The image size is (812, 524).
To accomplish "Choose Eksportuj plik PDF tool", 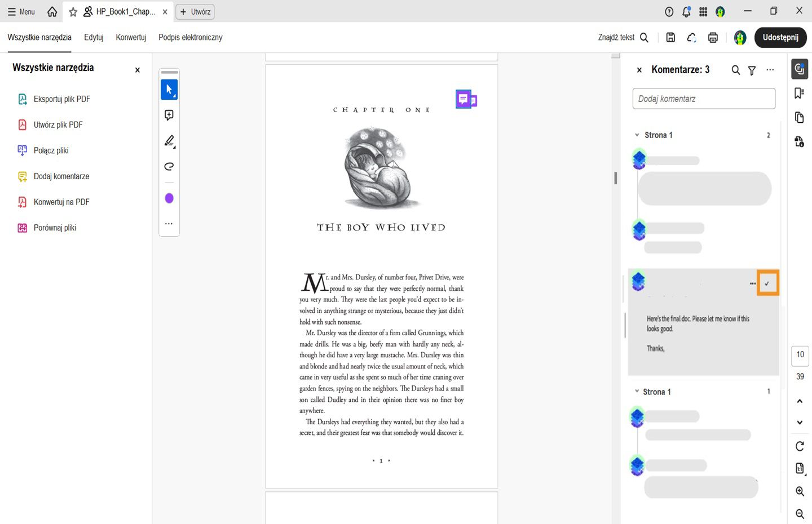I will [x=54, y=99].
